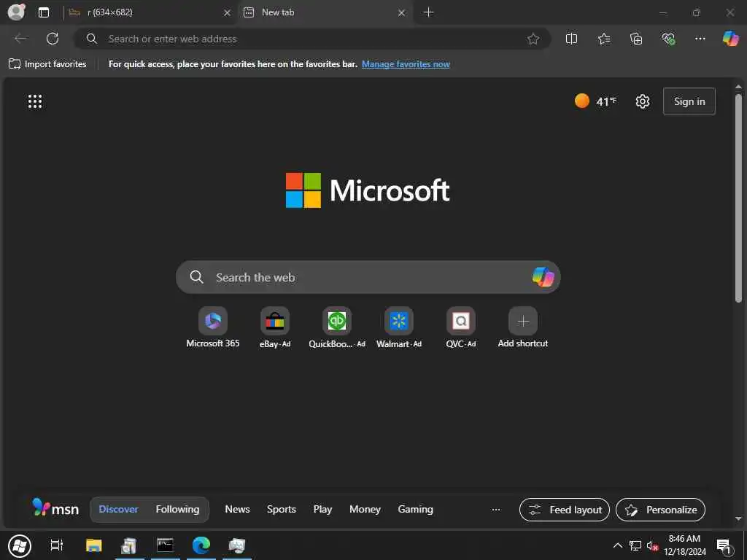Open the Play category
This screenshot has width=747, height=560.
click(322, 509)
